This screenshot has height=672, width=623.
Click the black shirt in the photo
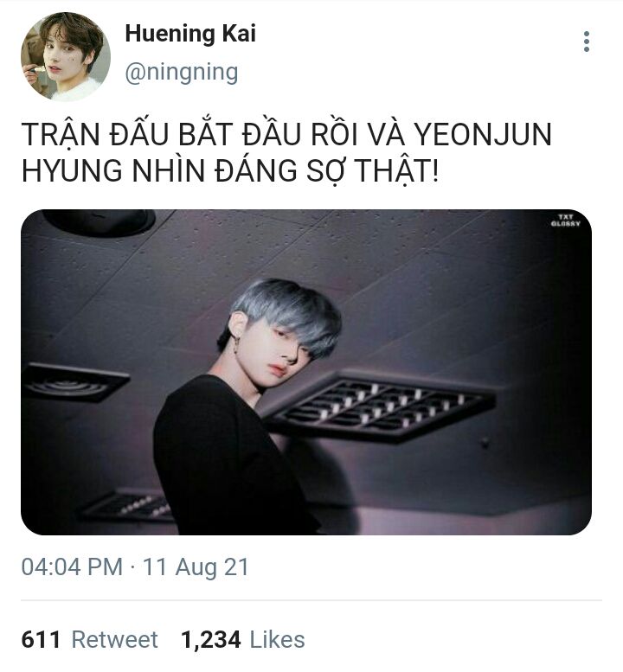(x=234, y=457)
